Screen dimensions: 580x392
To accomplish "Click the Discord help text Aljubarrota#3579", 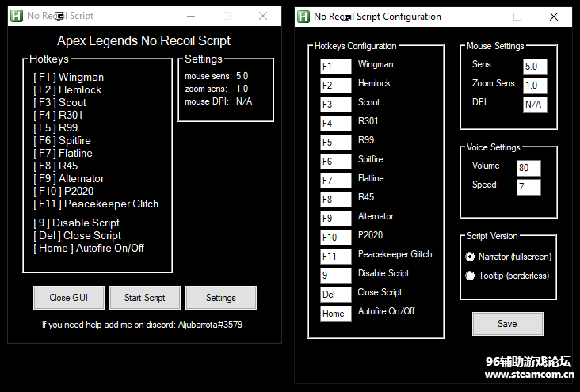I will click(143, 325).
